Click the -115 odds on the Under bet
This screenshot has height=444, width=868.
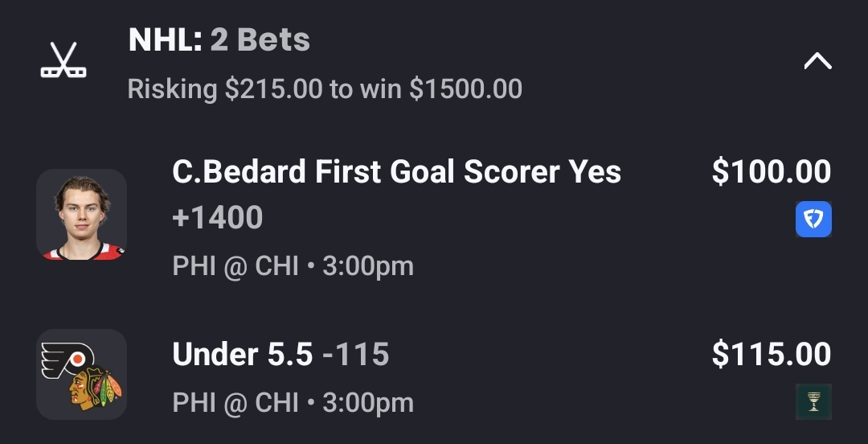[x=356, y=355]
